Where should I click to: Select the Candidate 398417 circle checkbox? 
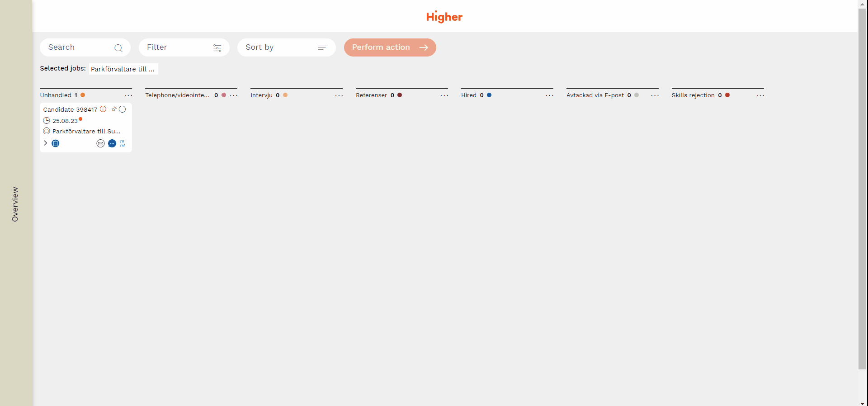pyautogui.click(x=123, y=109)
